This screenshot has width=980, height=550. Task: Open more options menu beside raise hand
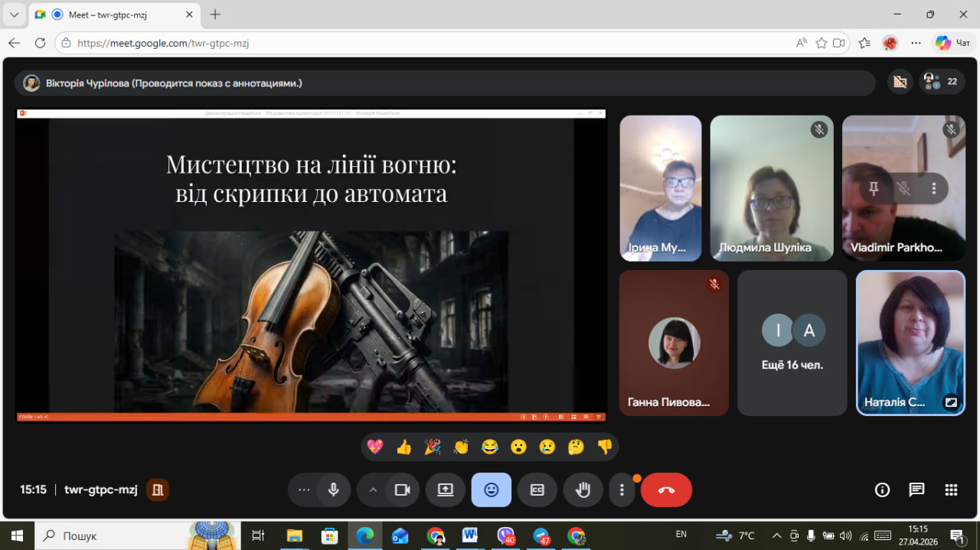pos(622,490)
